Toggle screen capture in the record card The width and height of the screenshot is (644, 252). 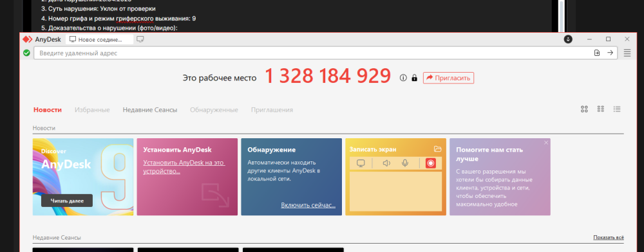pyautogui.click(x=361, y=163)
